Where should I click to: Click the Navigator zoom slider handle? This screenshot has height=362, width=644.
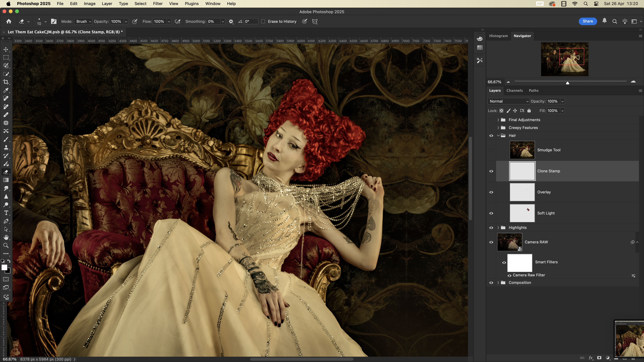click(x=567, y=83)
